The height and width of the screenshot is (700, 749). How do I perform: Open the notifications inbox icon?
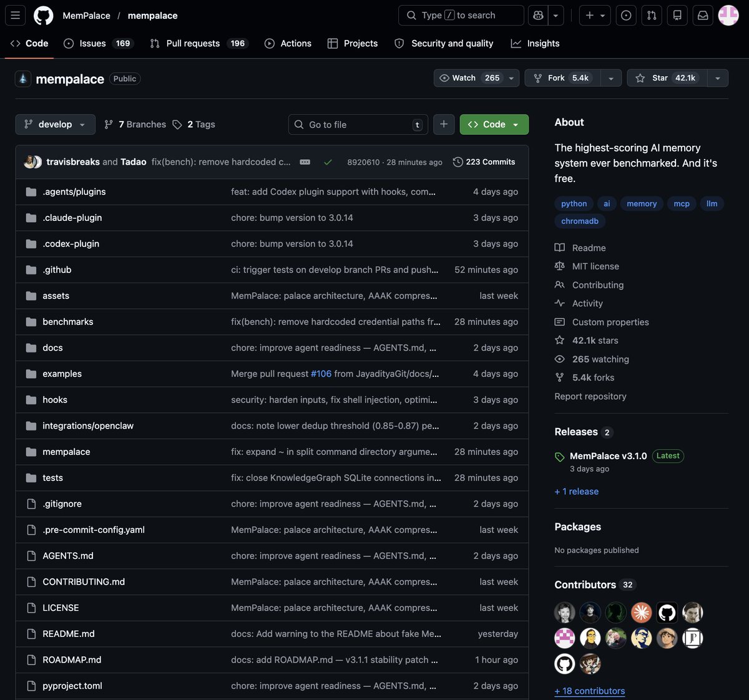pos(703,16)
